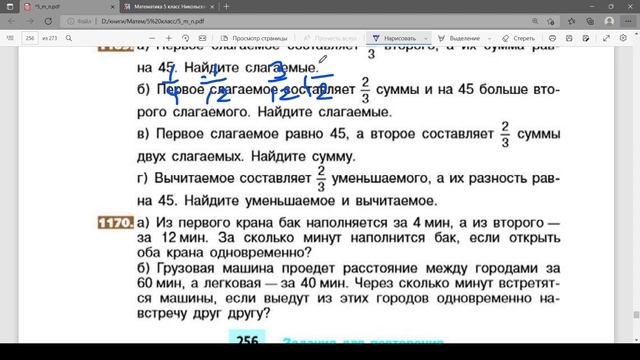Open the Favorites list
640x360 pixels.
(571, 21)
